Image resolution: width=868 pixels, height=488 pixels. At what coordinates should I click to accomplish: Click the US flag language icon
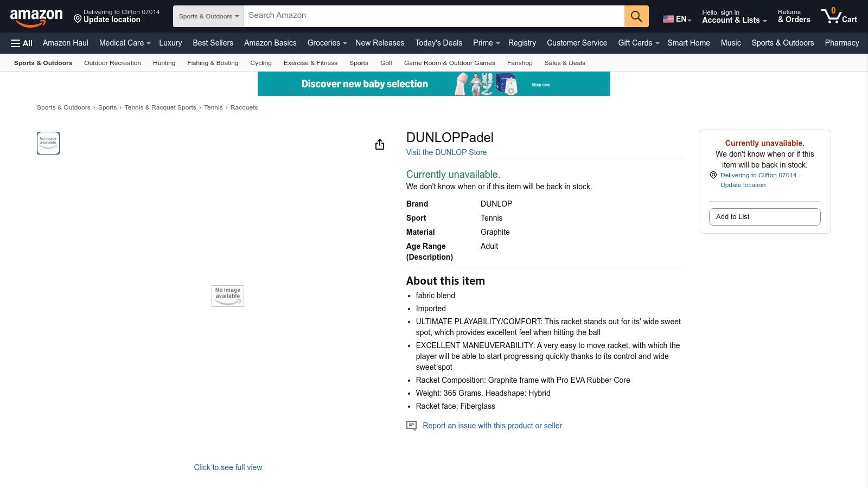click(668, 19)
